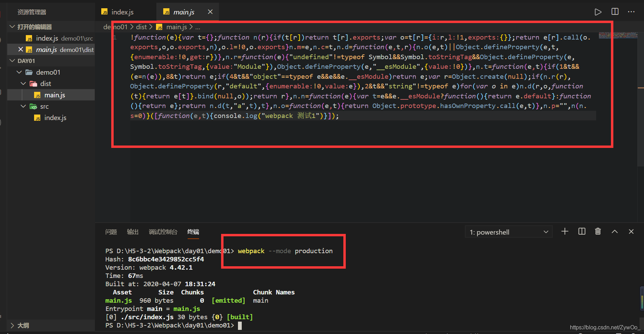Viewport: 644px width, 334px height.
Task: Close the main.js editor tab
Action: [x=210, y=12]
